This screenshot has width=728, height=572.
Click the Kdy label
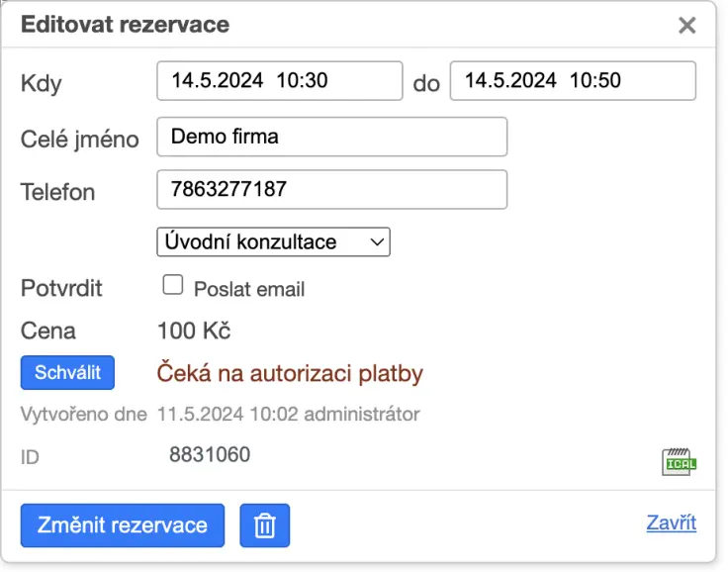[x=42, y=84]
